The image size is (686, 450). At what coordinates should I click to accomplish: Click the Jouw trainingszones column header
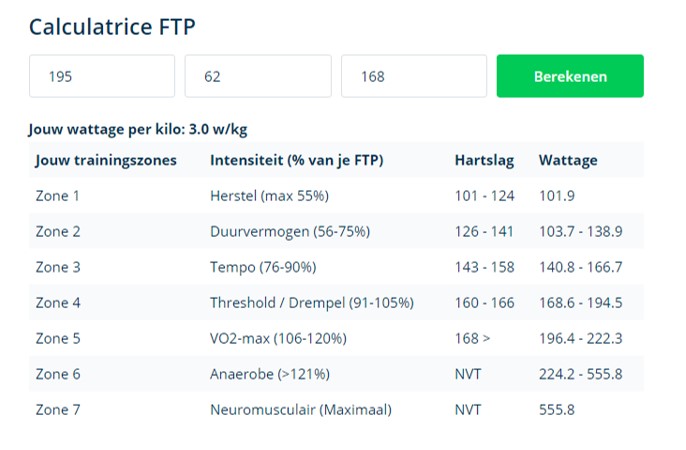click(106, 160)
